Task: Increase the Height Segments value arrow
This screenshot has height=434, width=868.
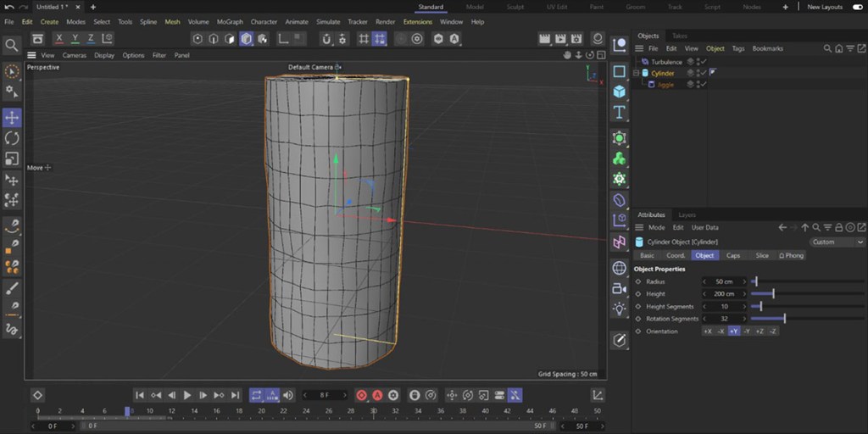Action: click(x=745, y=306)
